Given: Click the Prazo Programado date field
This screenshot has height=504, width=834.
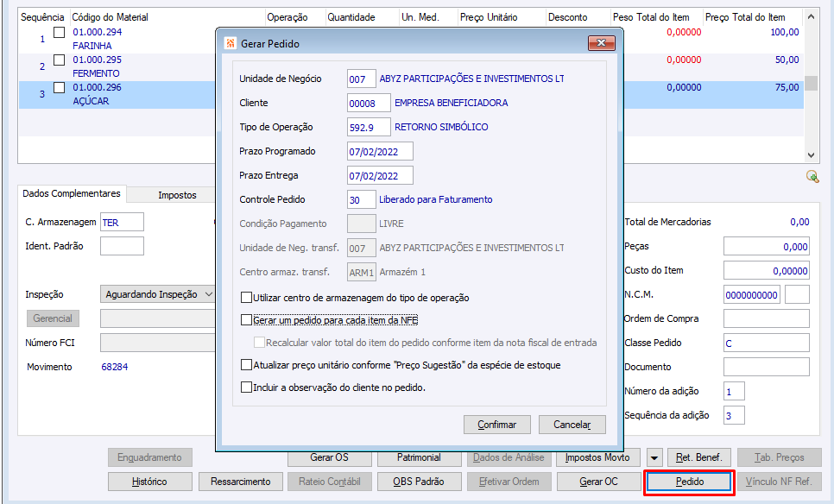Looking at the screenshot, I should 380,152.
